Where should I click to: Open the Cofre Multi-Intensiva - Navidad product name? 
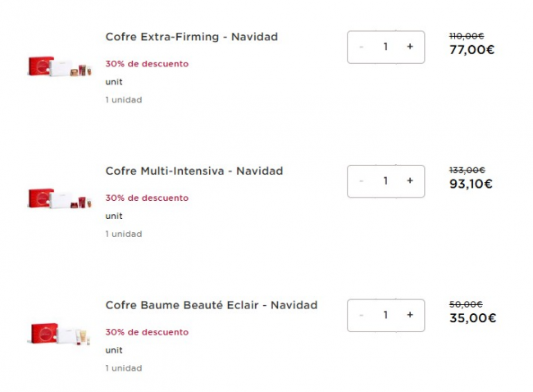[x=194, y=171]
